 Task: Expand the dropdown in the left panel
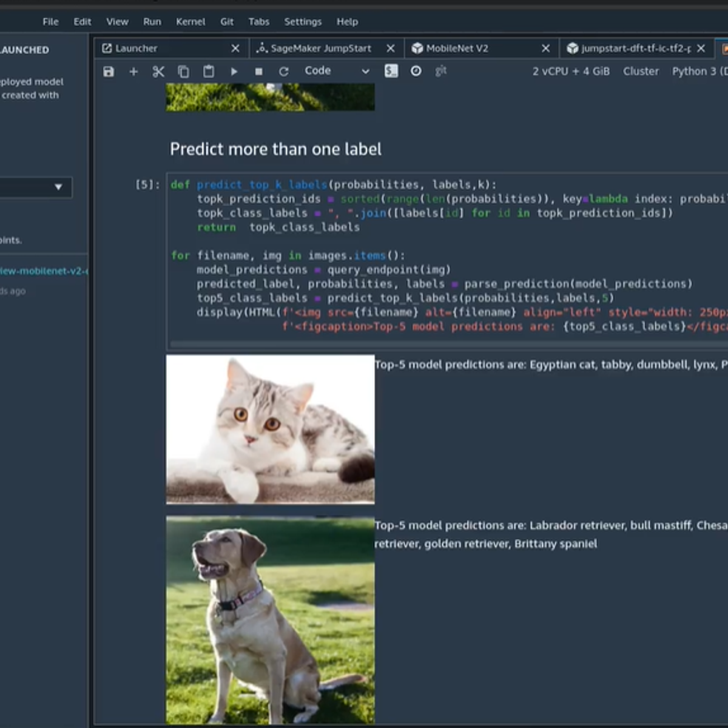(x=36, y=187)
